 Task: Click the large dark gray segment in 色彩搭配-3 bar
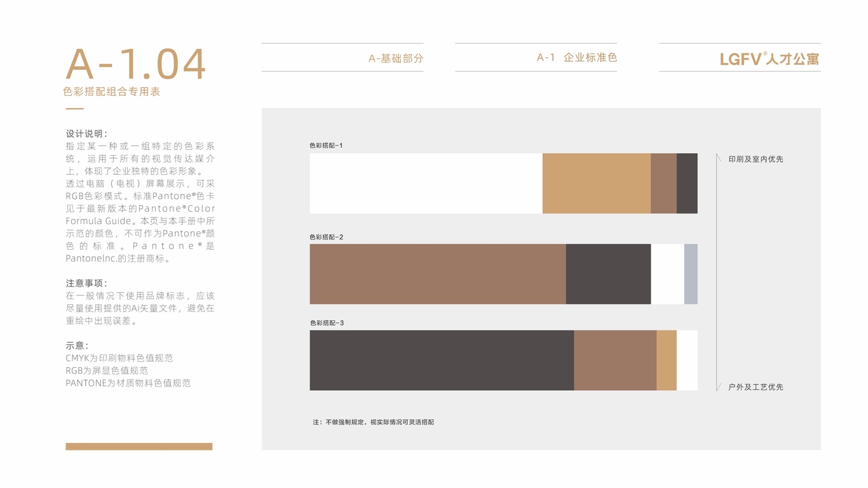pyautogui.click(x=442, y=360)
